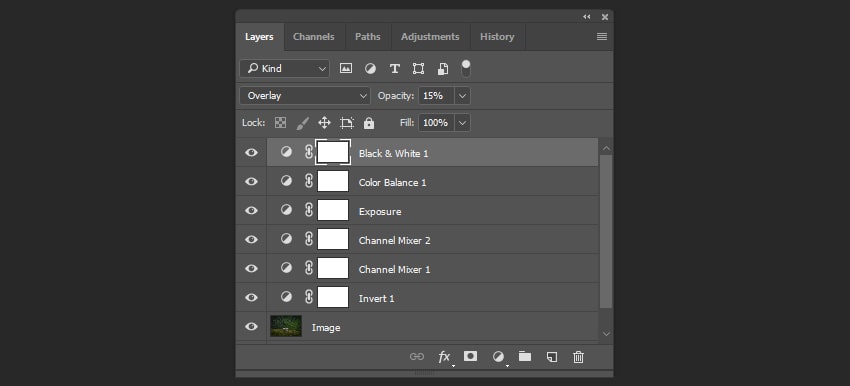Viewport: 850px width, 386px height.
Task: Hide the Invert 1 layer
Action: 252,298
